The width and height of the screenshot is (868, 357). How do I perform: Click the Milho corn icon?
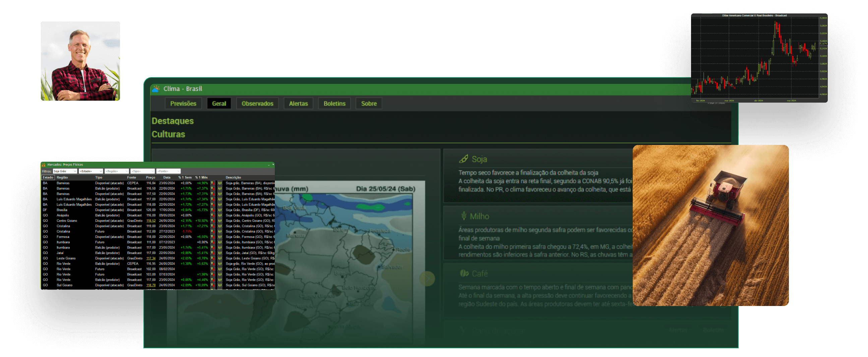463,216
